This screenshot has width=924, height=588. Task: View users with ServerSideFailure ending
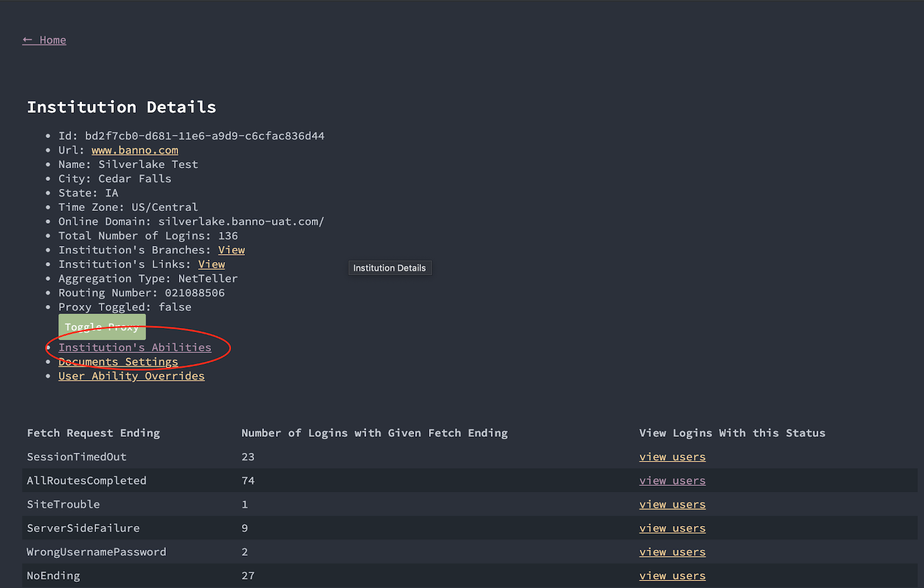click(x=672, y=529)
